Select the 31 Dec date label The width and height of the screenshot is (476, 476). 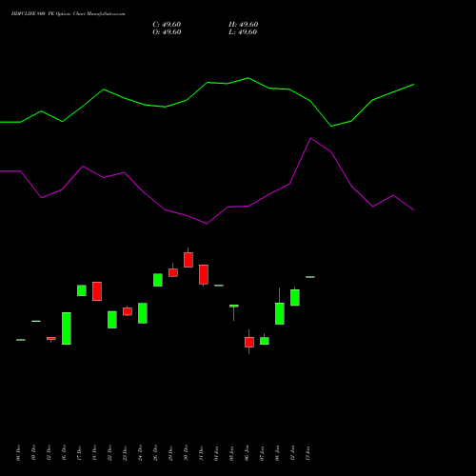[201, 453]
